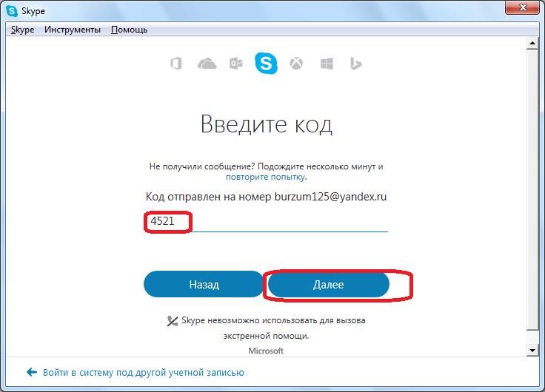Click the Назад button
The image size is (545, 392).
[x=204, y=284]
